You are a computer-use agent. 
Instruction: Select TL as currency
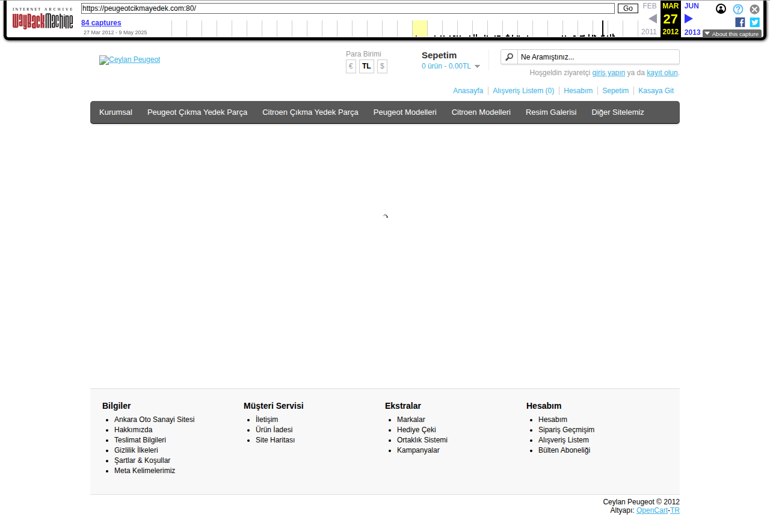tap(366, 66)
